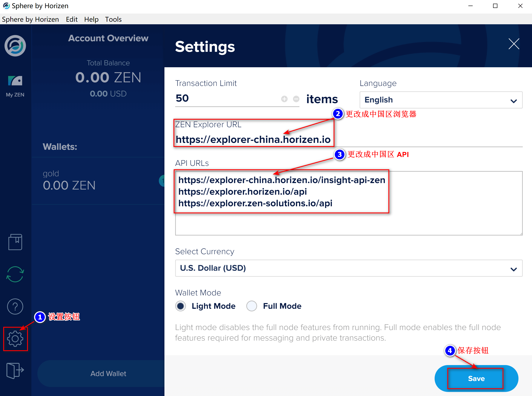The height and width of the screenshot is (396, 532).
Task: Open the address book icon in sidebar
Action: (15, 242)
